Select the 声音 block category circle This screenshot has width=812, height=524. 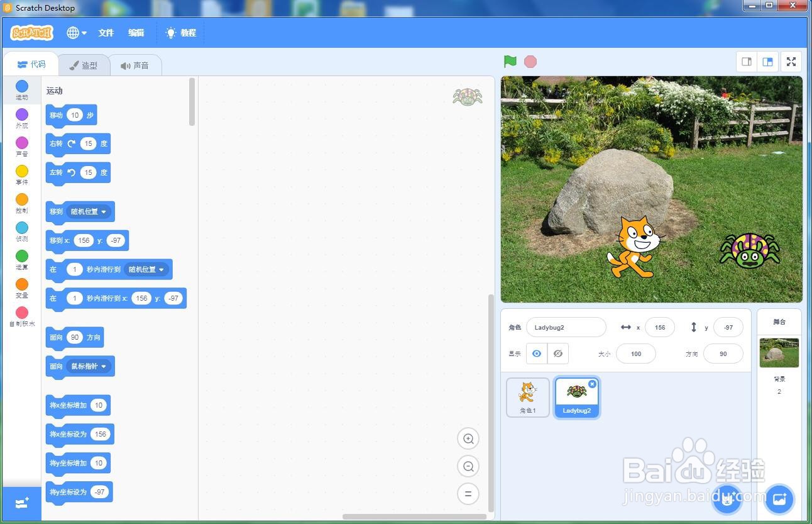(22, 143)
